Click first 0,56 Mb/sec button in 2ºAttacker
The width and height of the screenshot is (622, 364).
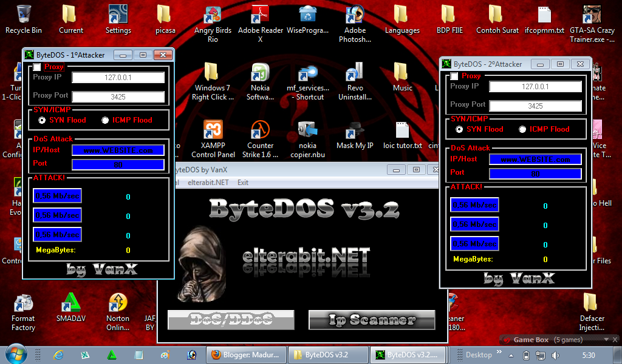(475, 205)
